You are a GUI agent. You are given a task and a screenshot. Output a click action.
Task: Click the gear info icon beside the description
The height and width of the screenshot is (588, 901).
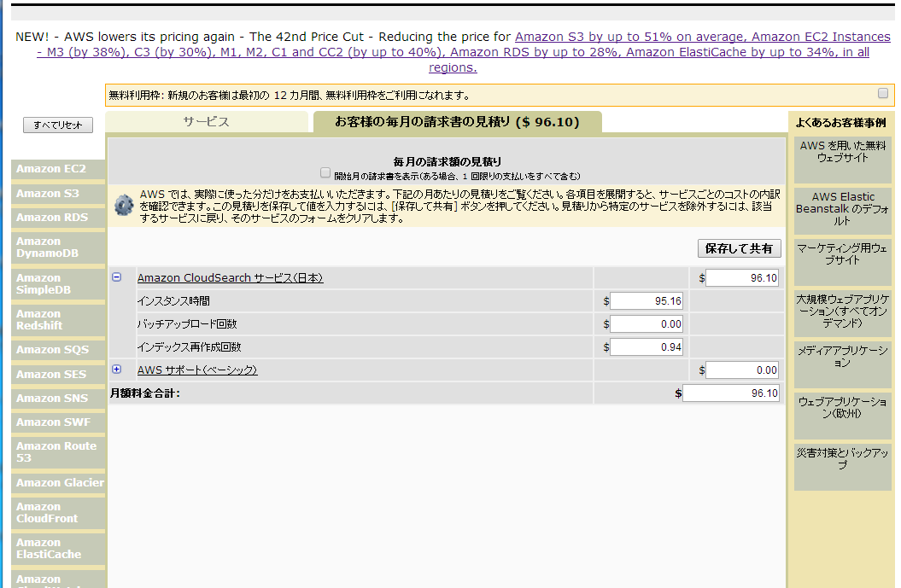(124, 205)
